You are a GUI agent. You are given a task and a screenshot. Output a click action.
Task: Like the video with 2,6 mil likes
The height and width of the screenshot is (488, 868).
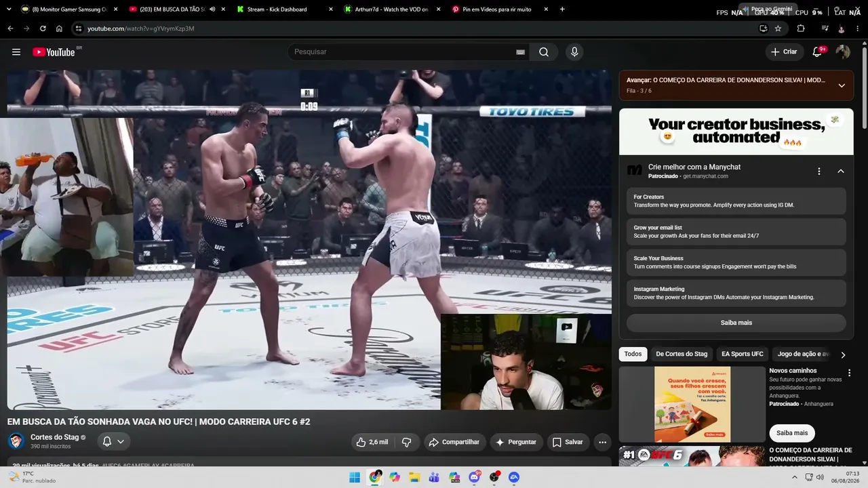[x=372, y=442]
